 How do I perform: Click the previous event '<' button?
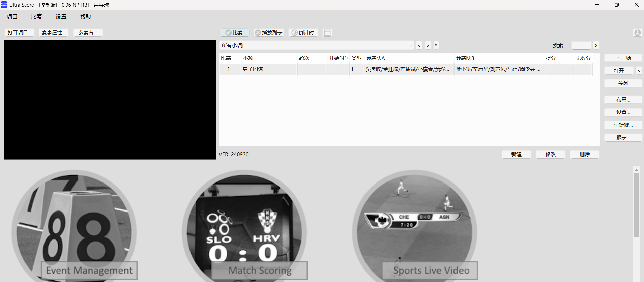click(419, 46)
